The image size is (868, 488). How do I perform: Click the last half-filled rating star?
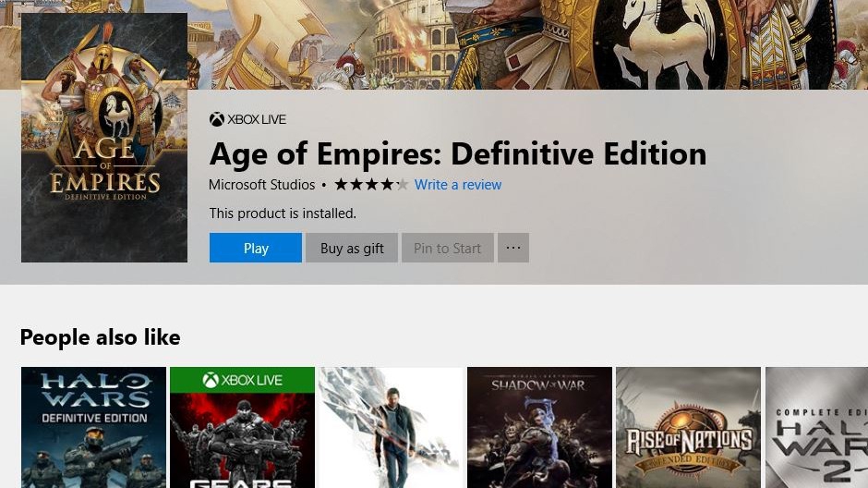click(x=402, y=185)
